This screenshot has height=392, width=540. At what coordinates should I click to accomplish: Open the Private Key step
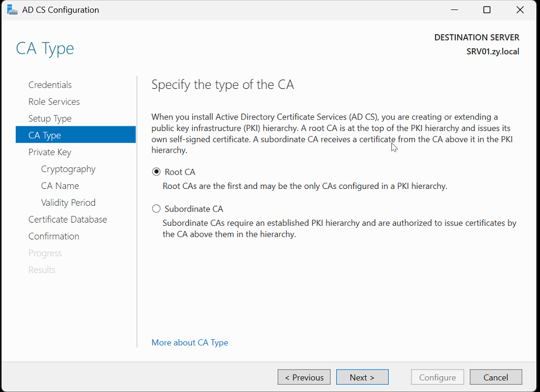pos(50,152)
